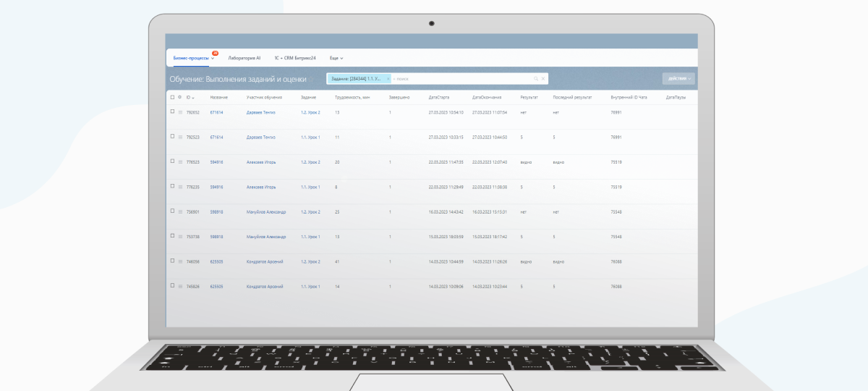Open link 671614 in row 792652
The width and height of the screenshot is (868, 391).
(216, 112)
